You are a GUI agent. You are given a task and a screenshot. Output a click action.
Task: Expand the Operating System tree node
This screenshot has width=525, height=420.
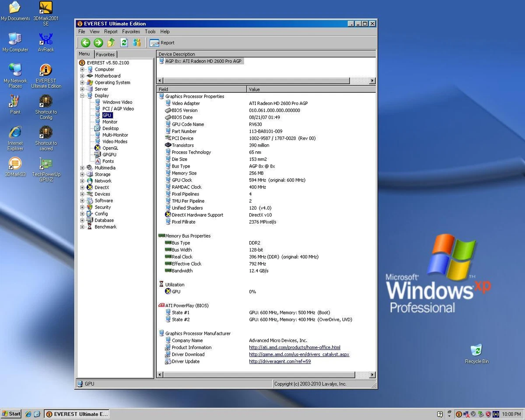[x=82, y=83]
